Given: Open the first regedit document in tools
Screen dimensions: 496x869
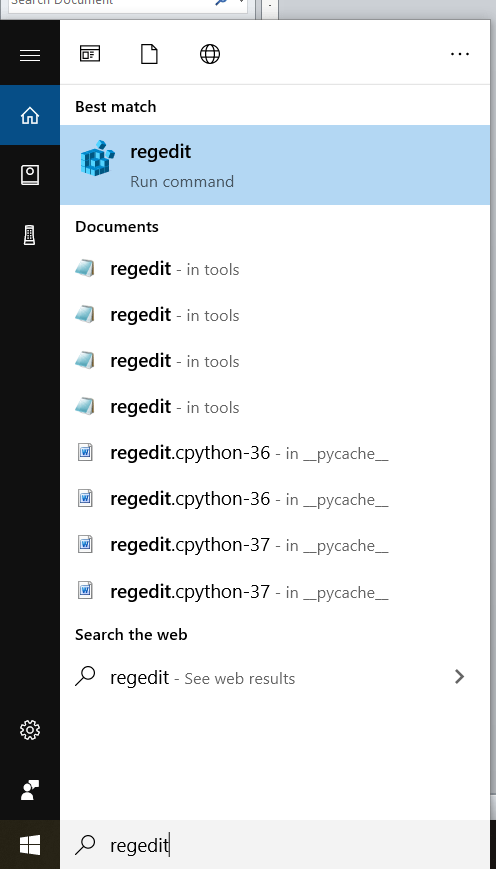Looking at the screenshot, I should pyautogui.click(x=275, y=269).
